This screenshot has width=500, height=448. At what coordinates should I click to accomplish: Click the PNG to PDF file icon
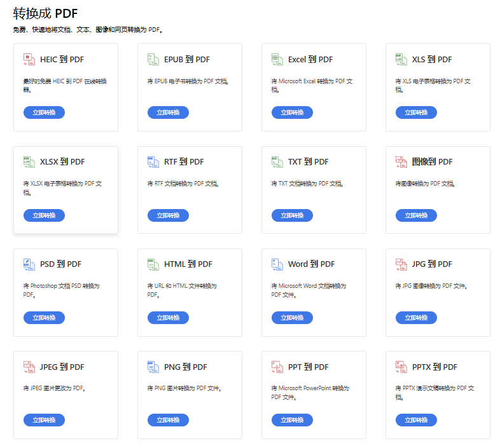pos(153,367)
